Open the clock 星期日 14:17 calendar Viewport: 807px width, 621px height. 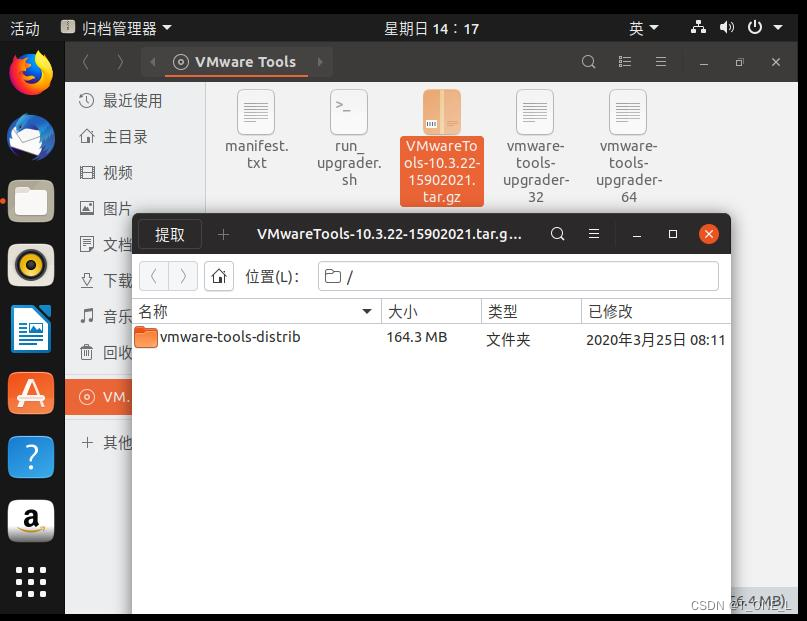click(x=431, y=28)
